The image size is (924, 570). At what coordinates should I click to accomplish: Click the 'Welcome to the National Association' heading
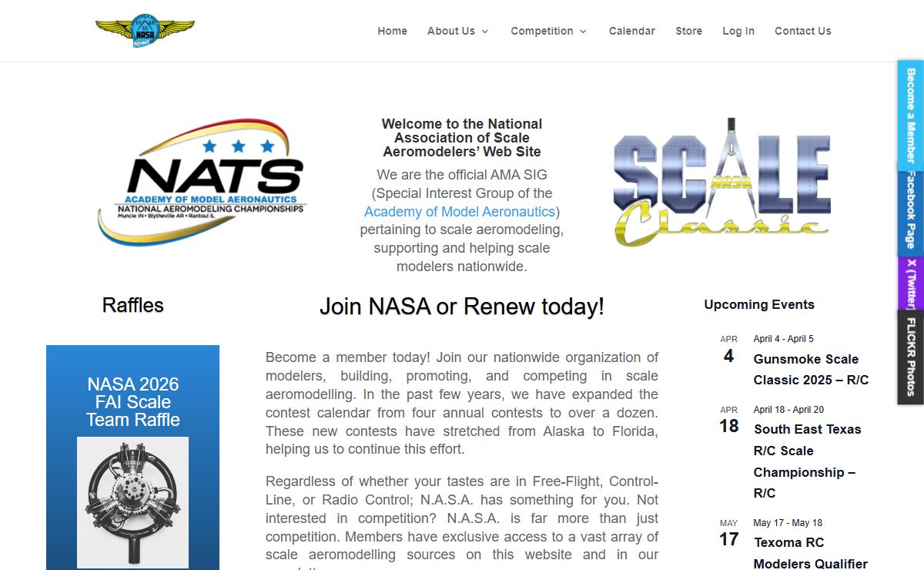click(x=462, y=138)
